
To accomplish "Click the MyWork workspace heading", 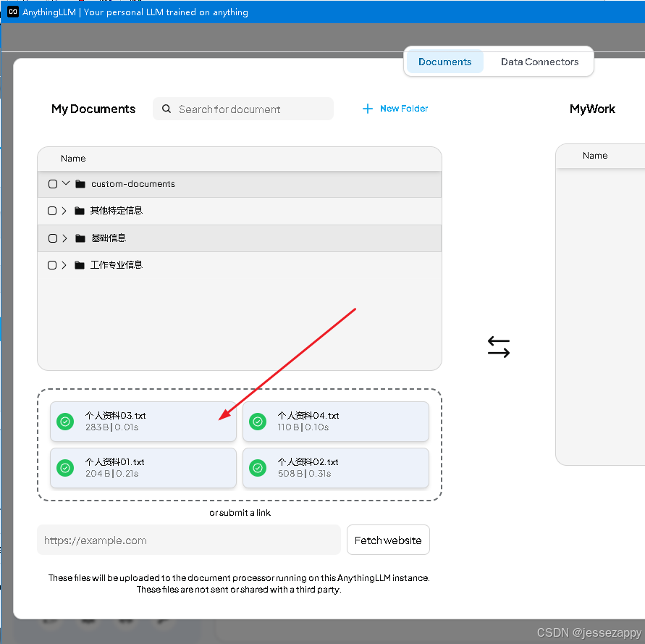I will point(592,109).
